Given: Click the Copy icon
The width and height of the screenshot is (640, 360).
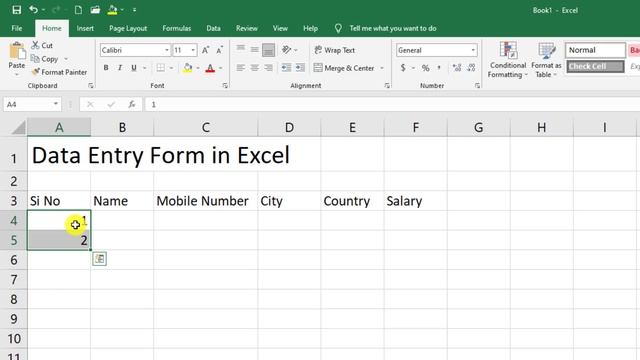Looking at the screenshot, I should 35,58.
